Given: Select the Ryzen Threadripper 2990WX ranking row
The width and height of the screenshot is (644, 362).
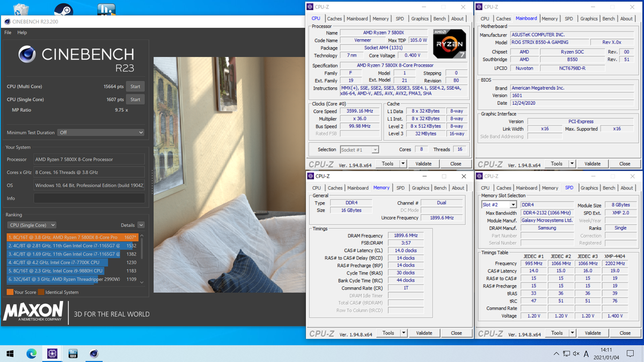Looking at the screenshot, I should 72,279.
